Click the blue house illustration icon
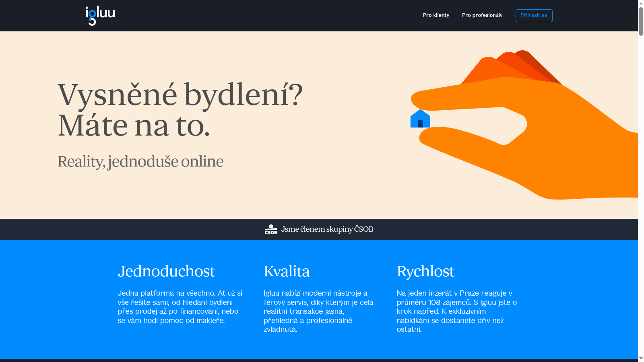This screenshot has height=362, width=644. point(420,119)
